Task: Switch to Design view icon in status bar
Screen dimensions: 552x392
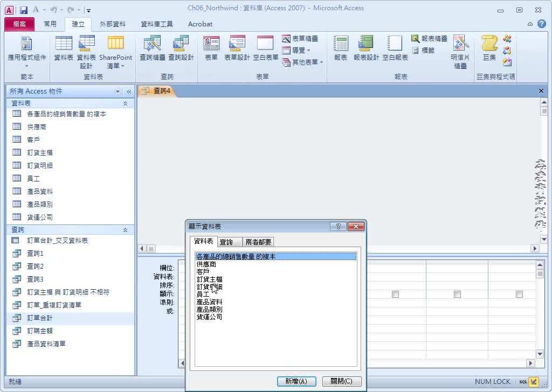Action: coord(534,381)
